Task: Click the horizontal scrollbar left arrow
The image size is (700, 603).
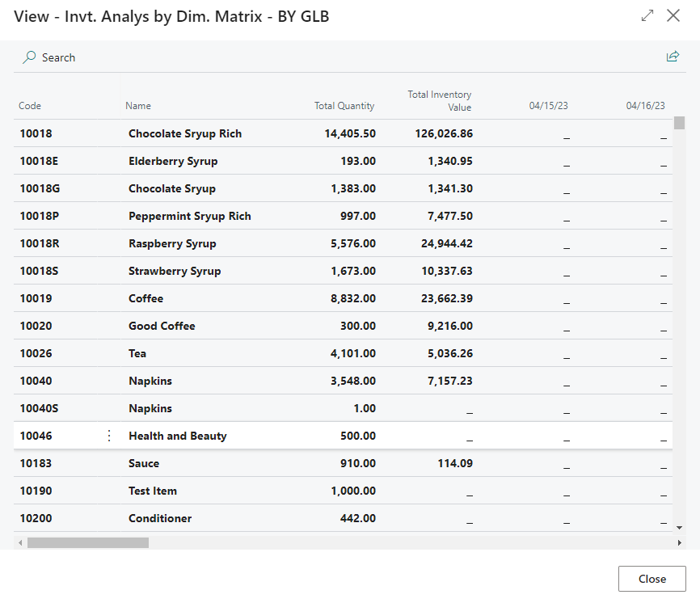Action: click(19, 543)
